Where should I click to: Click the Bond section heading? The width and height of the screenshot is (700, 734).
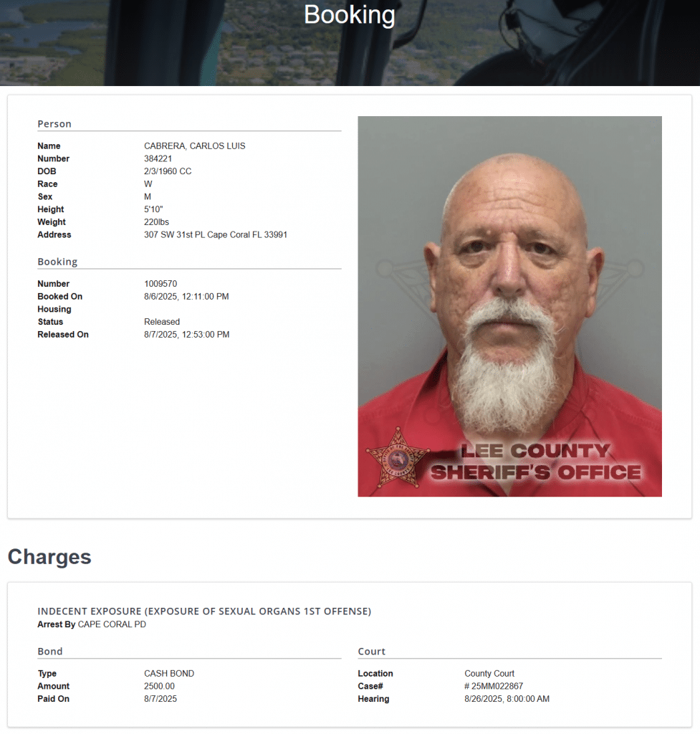pos(50,652)
